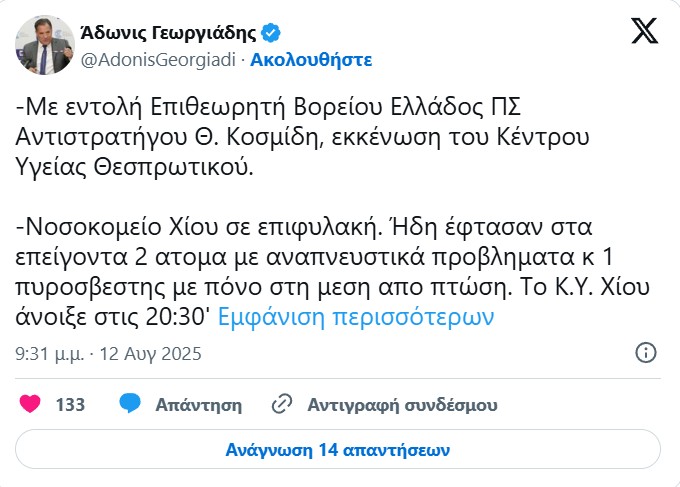Click the 9:31 μ.μ. time text

(x=50, y=354)
